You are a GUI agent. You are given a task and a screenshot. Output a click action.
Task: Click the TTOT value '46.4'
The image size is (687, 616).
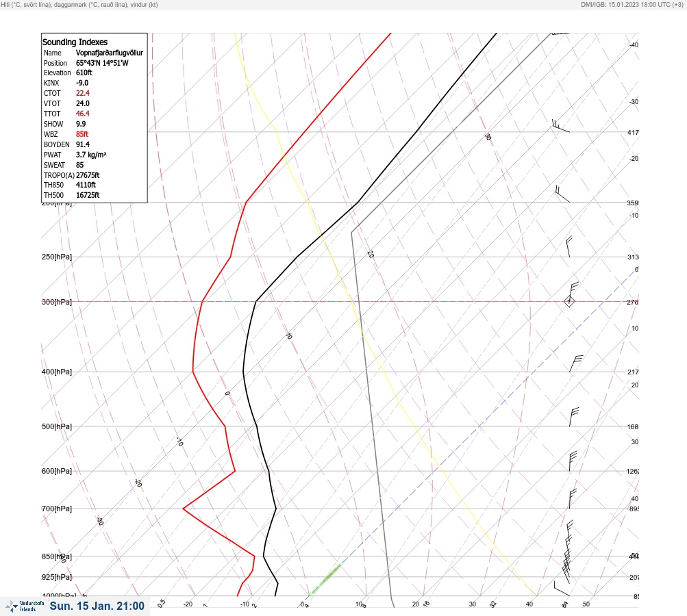click(83, 114)
